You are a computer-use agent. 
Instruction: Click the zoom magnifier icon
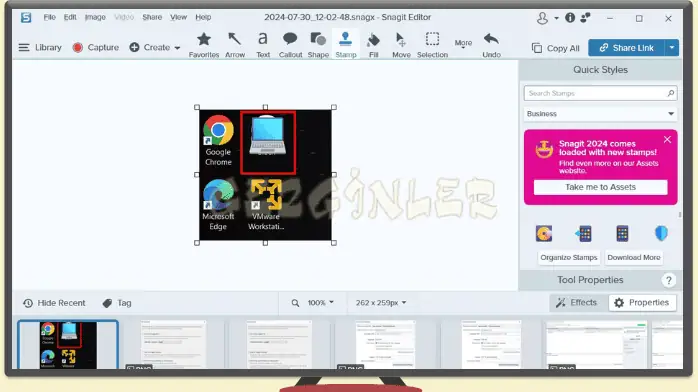pos(295,303)
